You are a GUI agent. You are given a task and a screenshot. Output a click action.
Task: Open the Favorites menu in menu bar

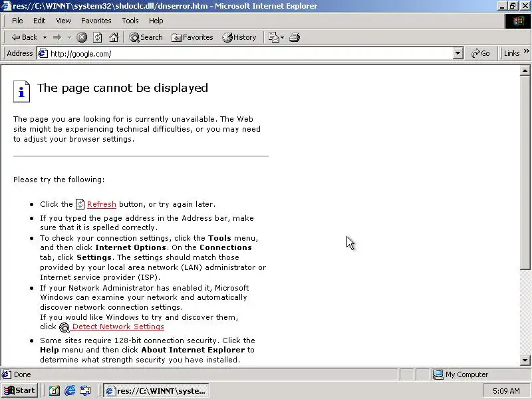pos(96,21)
